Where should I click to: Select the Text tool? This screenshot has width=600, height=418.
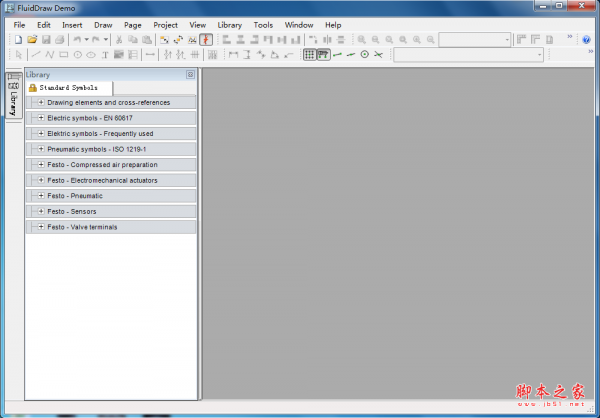click(x=105, y=55)
